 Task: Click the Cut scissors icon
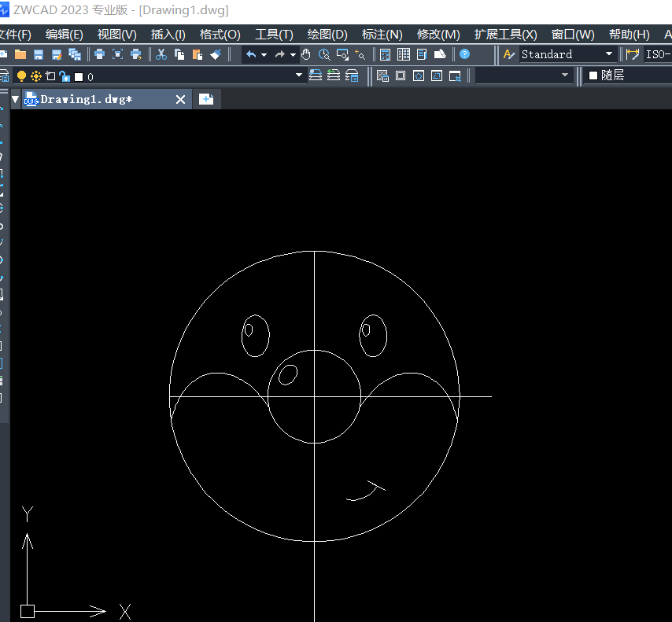tap(161, 54)
